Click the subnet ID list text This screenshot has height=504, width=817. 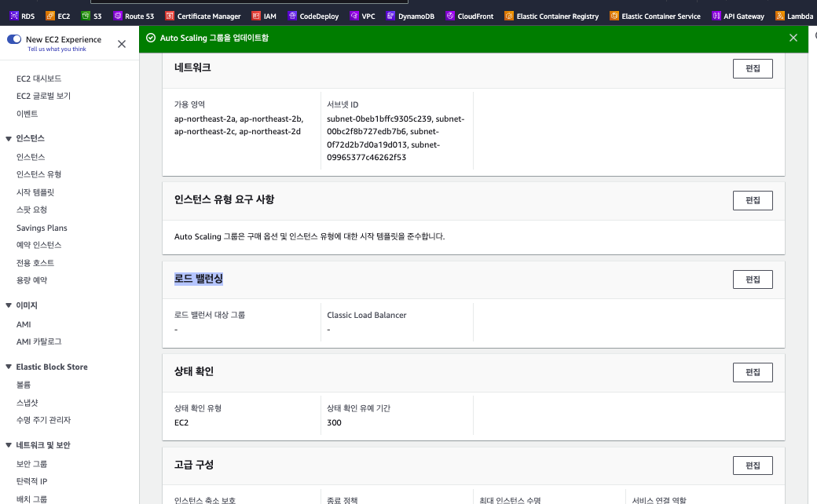[x=395, y=138]
